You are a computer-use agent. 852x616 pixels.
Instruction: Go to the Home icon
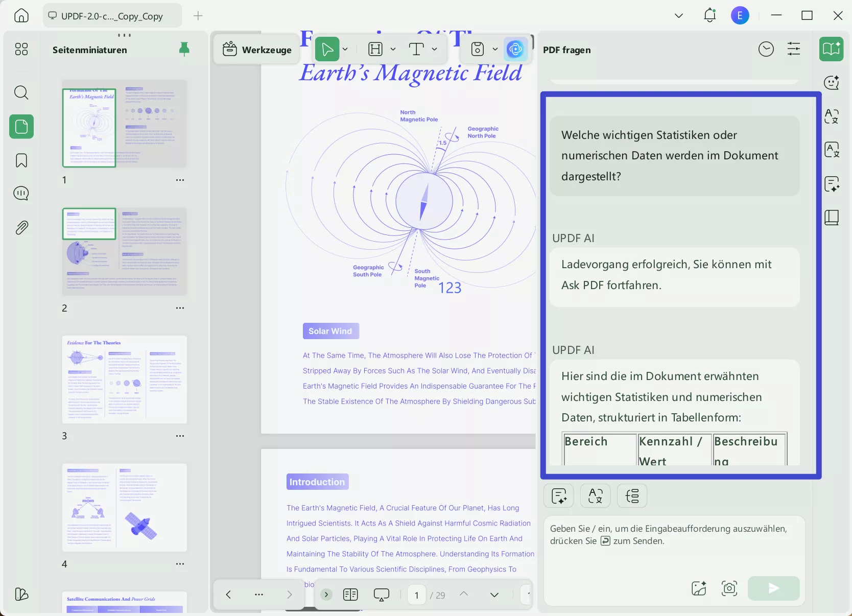(21, 15)
